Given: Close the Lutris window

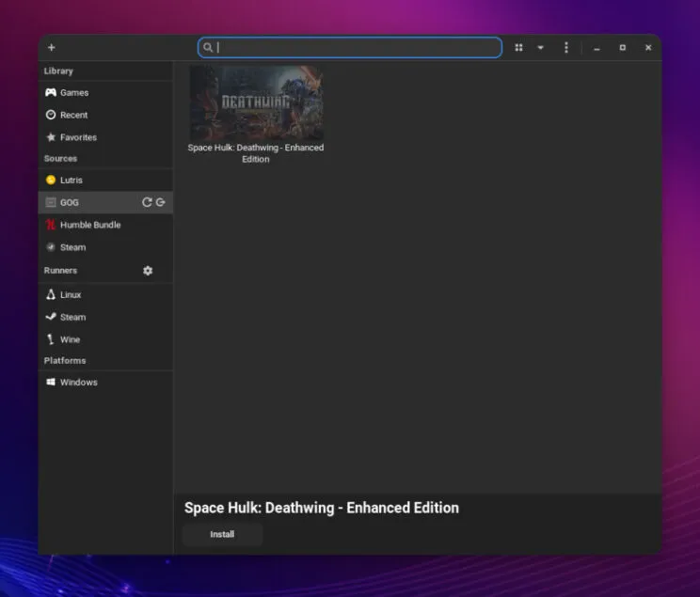Looking at the screenshot, I should pos(648,47).
